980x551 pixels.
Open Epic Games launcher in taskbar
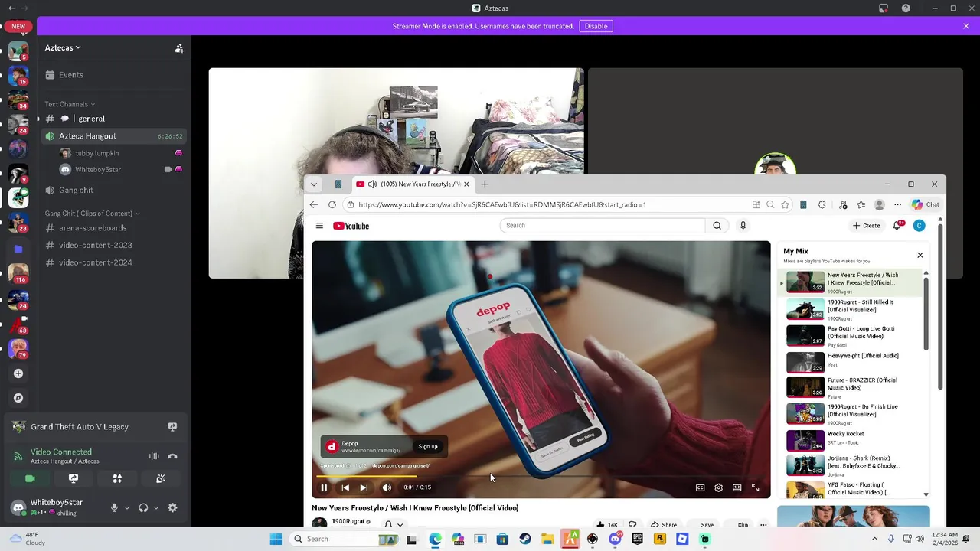tap(637, 539)
